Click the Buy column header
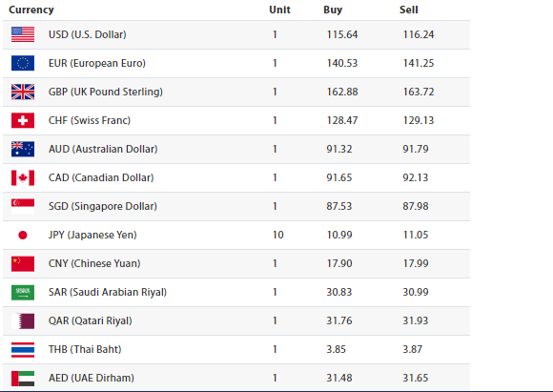Screen dimensions: 553x392 click(333, 10)
